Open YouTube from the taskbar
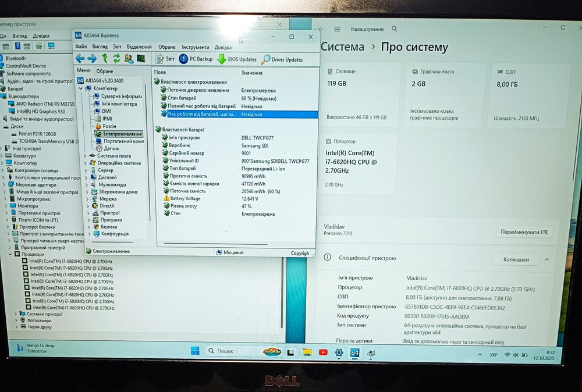Image resolution: width=582 pixels, height=392 pixels. (x=323, y=352)
